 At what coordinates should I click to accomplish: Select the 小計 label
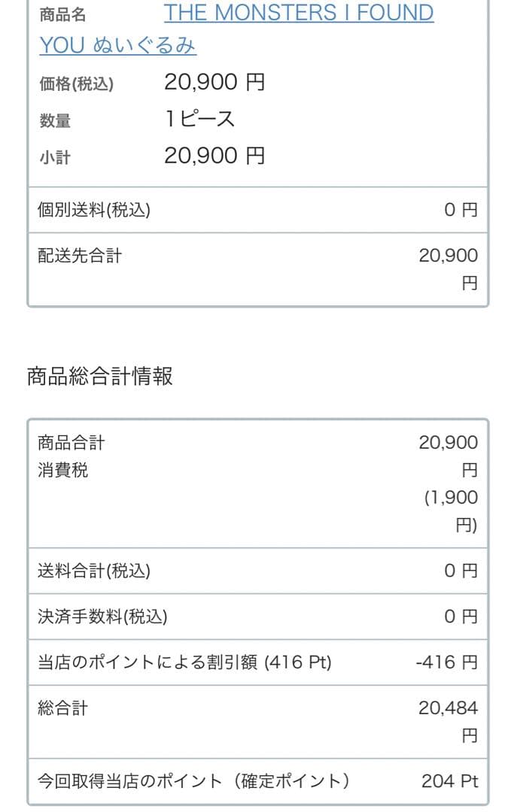(x=55, y=158)
